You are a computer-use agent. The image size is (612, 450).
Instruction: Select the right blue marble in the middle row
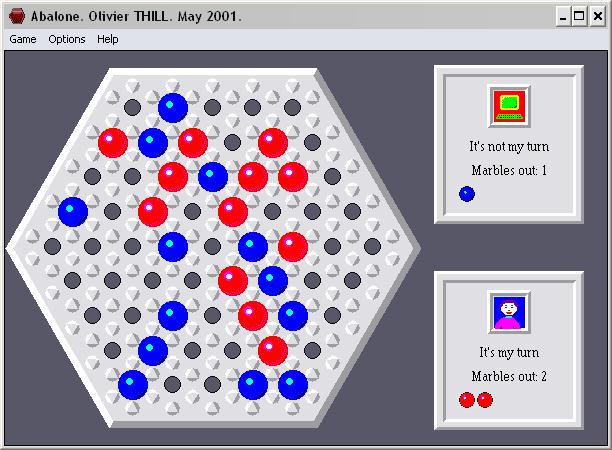253,247
